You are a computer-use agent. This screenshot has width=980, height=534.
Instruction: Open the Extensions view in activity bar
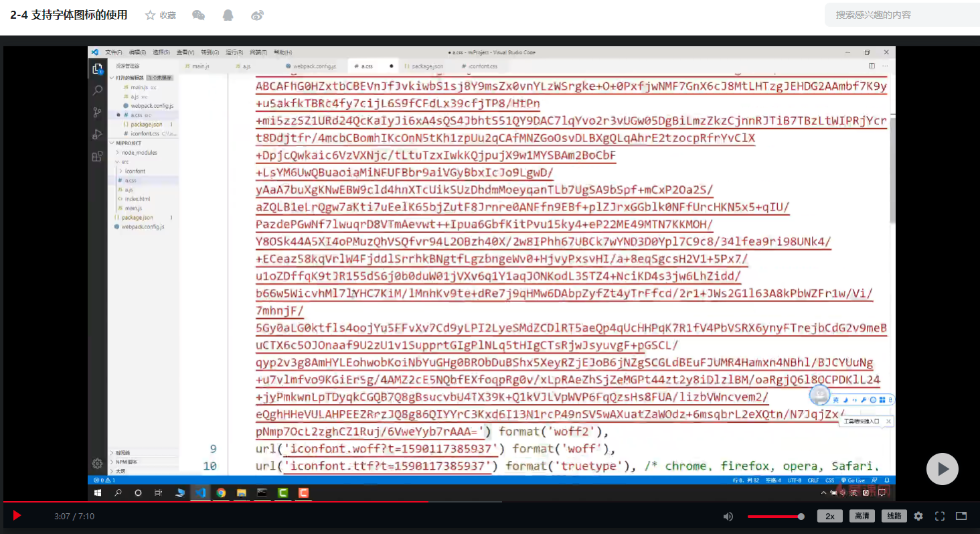coord(97,156)
